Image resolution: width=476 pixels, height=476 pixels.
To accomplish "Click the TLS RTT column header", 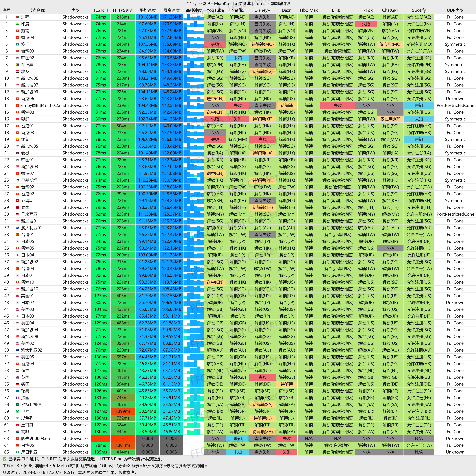I will pyautogui.click(x=101, y=10).
